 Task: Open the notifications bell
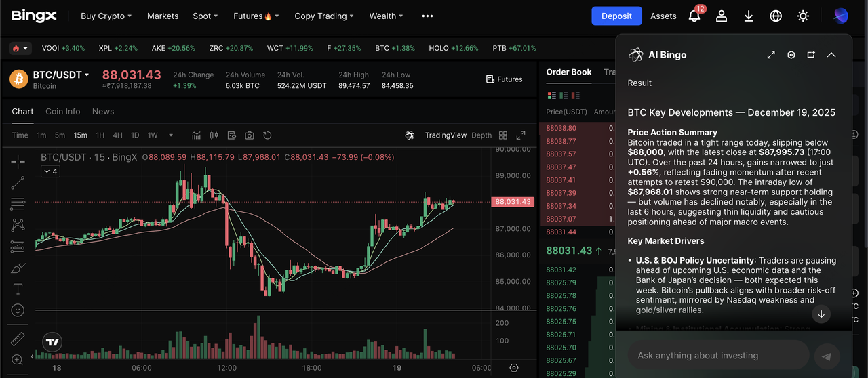click(x=694, y=16)
